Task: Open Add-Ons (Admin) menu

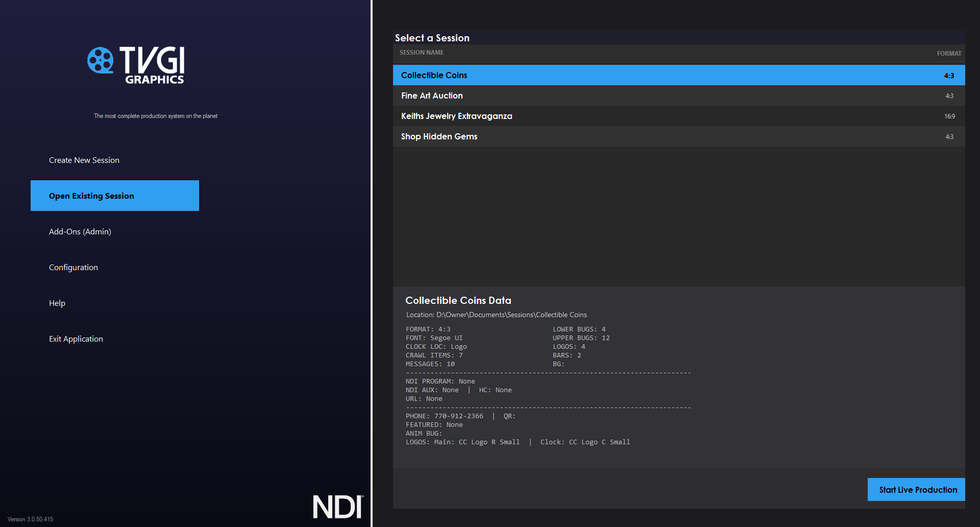Action: (80, 231)
